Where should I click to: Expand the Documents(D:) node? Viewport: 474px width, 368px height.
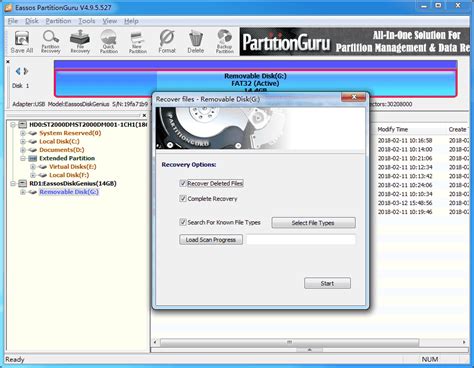click(23, 150)
